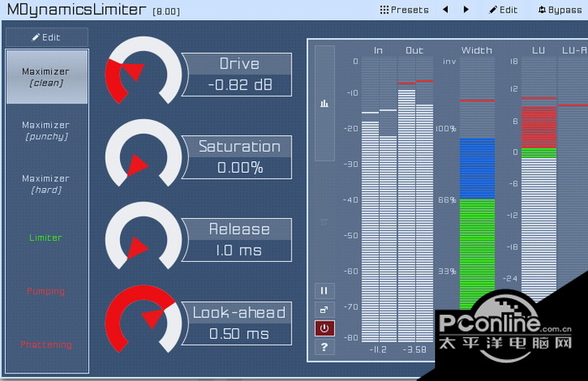Click the Look-ahead value 0.50 ms
This screenshot has width=588, height=381.
point(239,333)
